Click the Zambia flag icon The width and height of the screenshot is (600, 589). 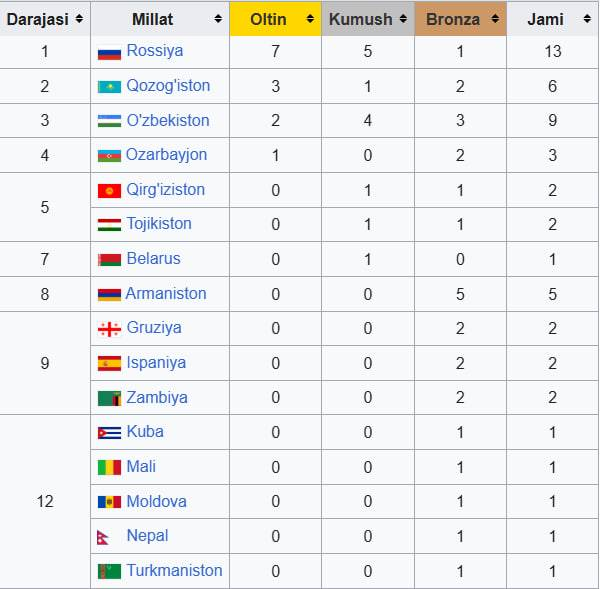tap(109, 398)
